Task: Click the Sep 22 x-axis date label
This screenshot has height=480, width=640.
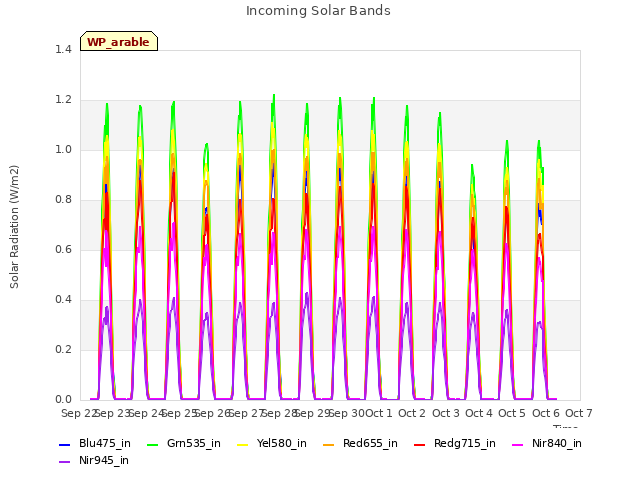Action: tap(79, 413)
